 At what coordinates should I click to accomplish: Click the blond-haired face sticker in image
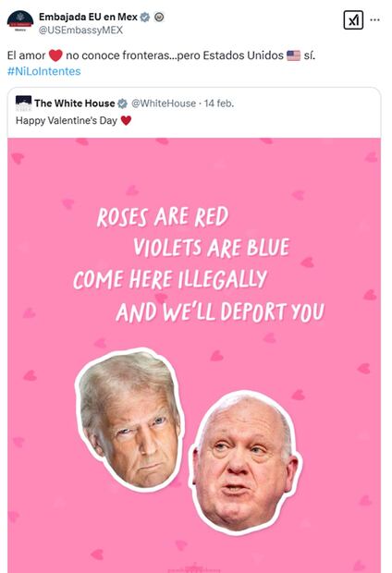pos(130,420)
